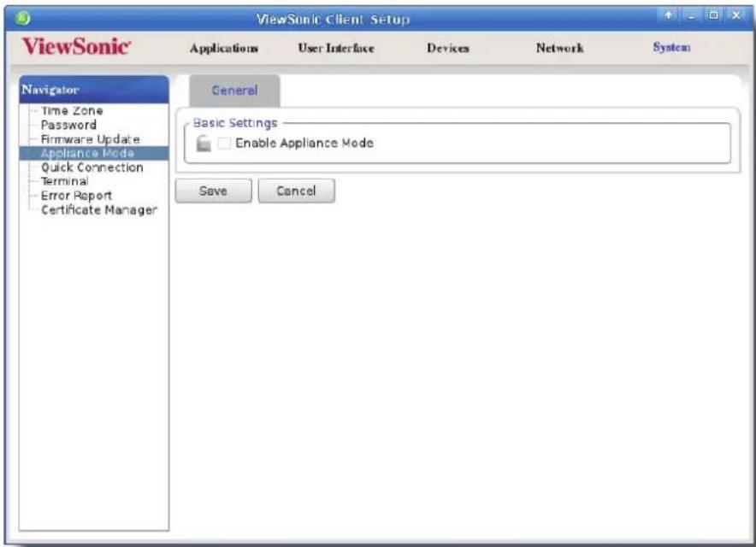Click the Cancel button

[x=296, y=191]
